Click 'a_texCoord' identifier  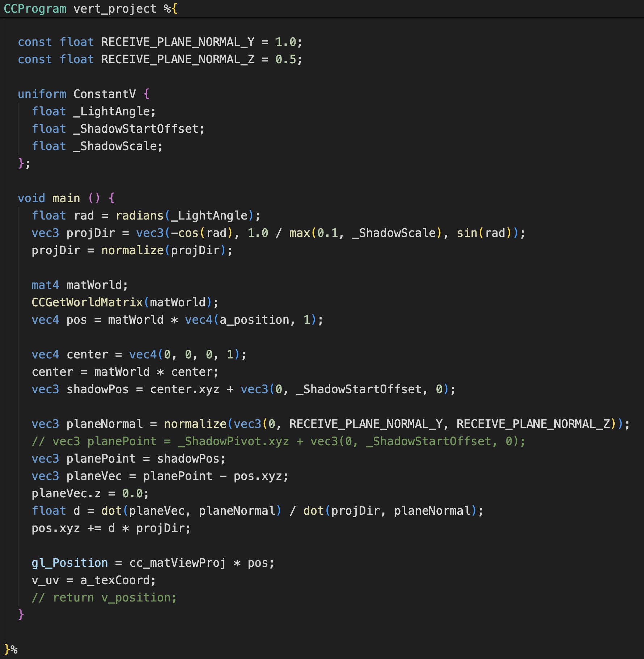115,580
